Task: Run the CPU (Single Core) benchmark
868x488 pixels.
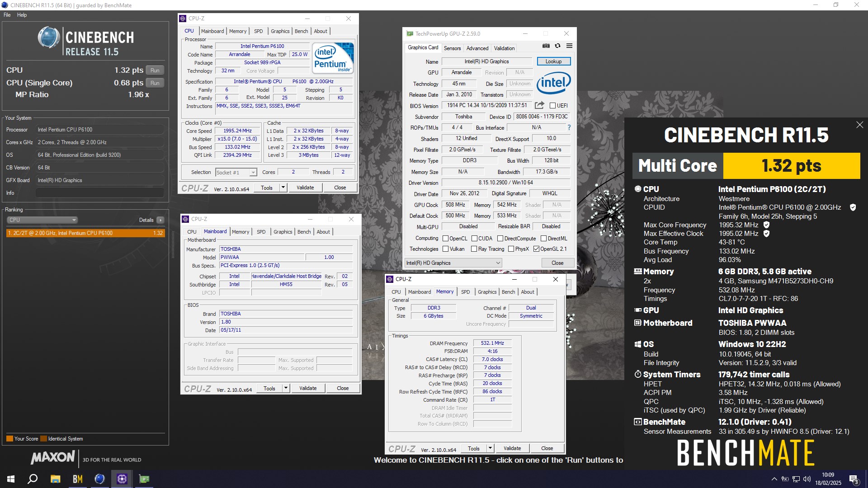Action: [155, 83]
